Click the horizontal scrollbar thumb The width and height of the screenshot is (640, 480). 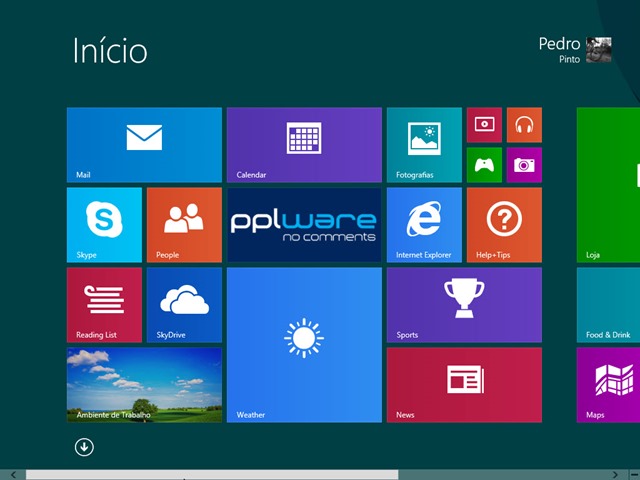pyautogui.click(x=212, y=475)
